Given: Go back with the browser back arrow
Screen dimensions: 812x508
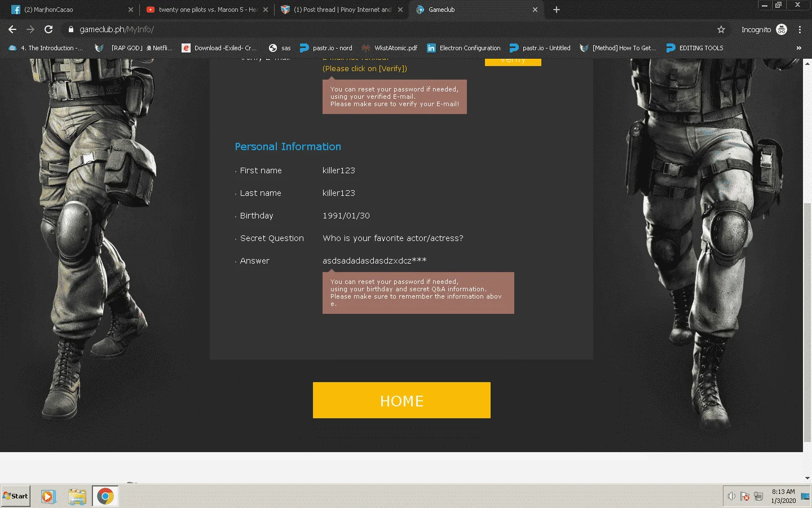Looking at the screenshot, I should [12, 29].
